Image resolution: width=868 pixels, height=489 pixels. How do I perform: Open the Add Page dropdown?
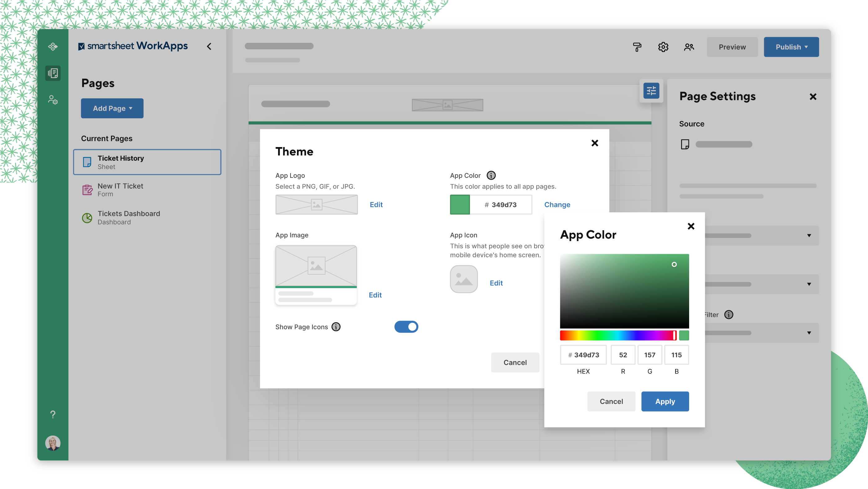[112, 108]
